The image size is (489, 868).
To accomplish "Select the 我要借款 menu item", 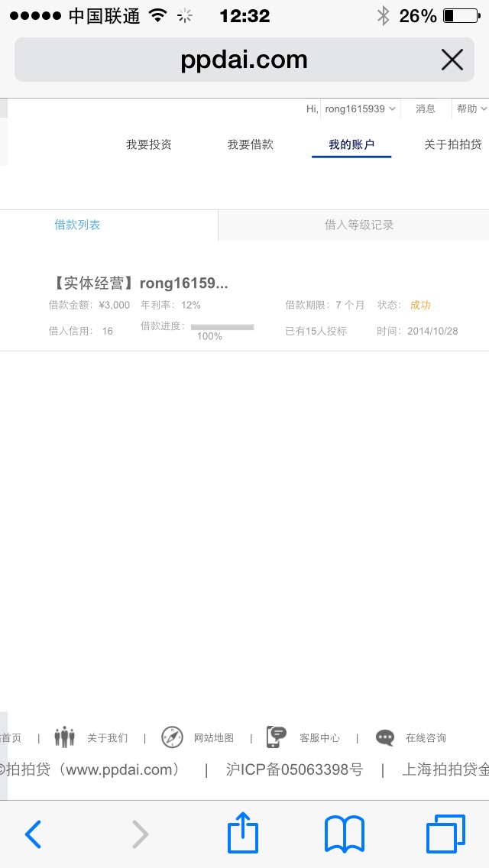I will [x=251, y=144].
